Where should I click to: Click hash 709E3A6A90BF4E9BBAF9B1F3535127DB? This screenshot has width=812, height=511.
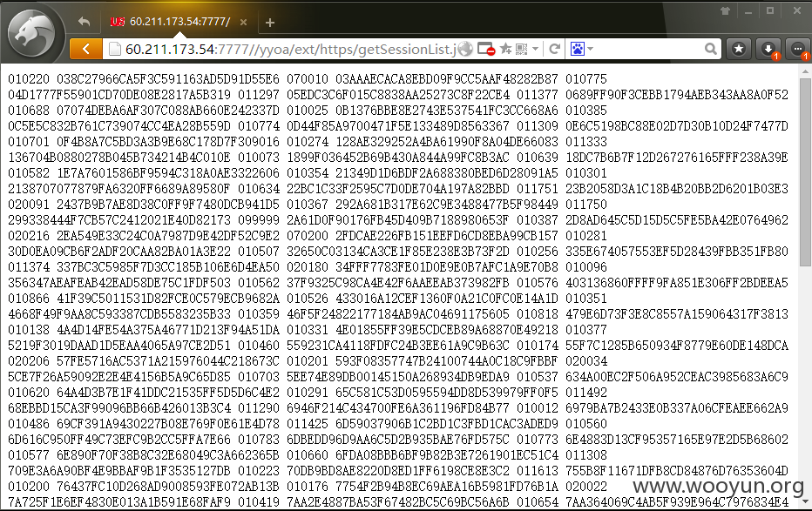(x=119, y=471)
